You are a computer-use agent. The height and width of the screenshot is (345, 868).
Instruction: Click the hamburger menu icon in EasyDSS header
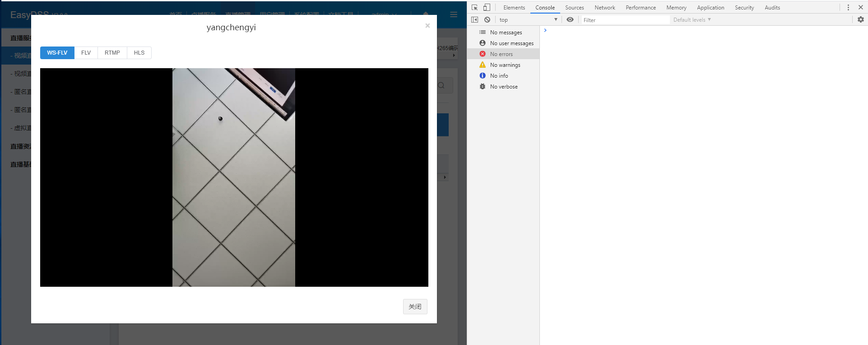point(454,14)
